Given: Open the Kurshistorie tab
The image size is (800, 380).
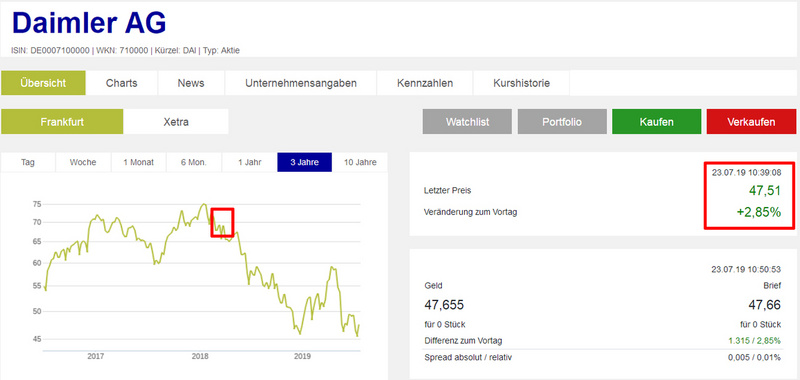Looking at the screenshot, I should pyautogui.click(x=521, y=83).
